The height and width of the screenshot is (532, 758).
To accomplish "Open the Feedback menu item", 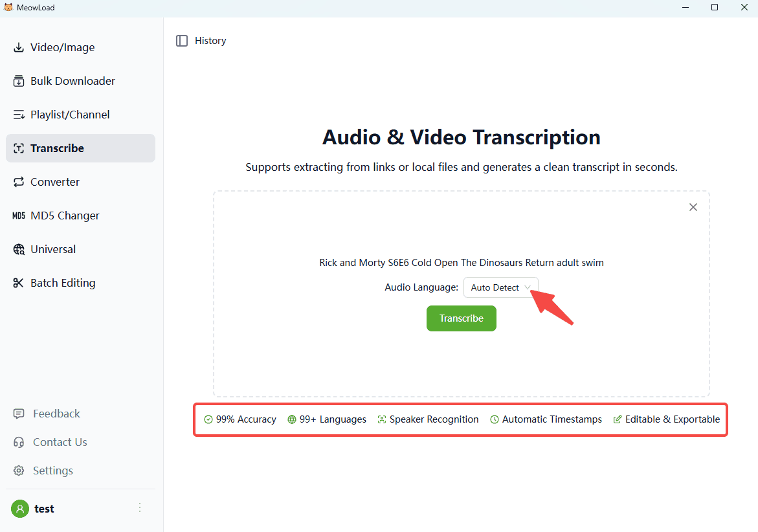I will 56,414.
